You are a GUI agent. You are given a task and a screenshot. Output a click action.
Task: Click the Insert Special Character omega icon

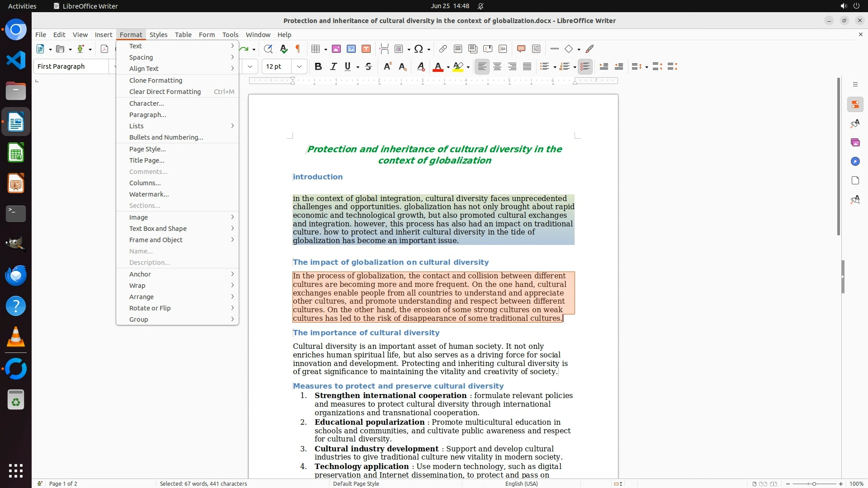419,49
